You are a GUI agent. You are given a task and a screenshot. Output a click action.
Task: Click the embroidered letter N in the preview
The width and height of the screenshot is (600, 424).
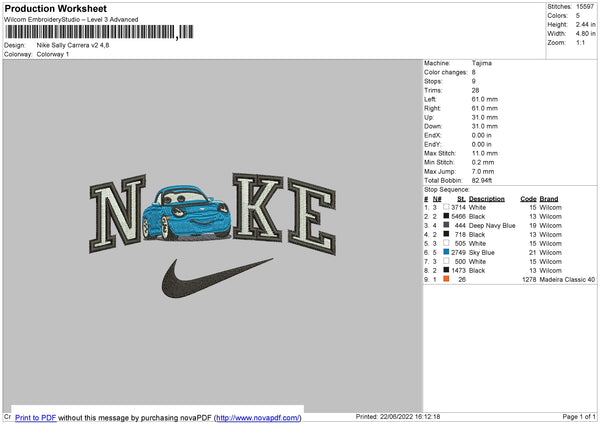click(x=117, y=214)
